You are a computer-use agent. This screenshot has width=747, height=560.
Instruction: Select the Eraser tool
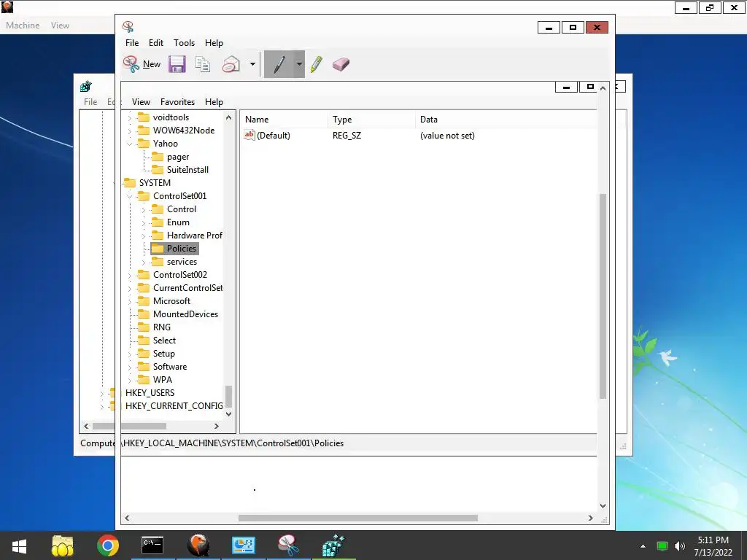click(341, 64)
